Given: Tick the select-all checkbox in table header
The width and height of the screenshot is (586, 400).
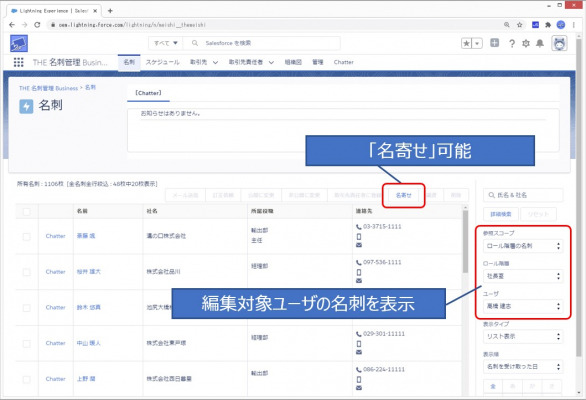Looking at the screenshot, I should pyautogui.click(x=27, y=212).
